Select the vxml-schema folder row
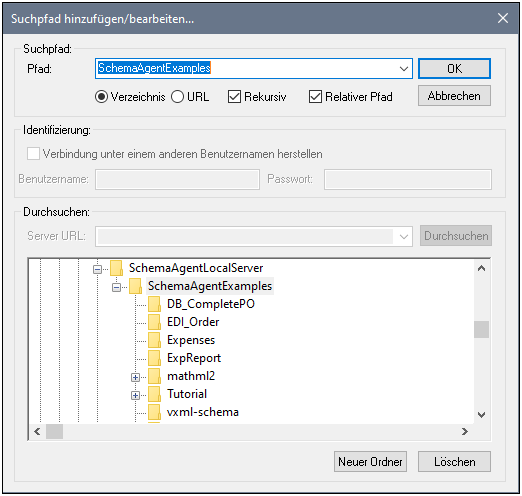The height and width of the screenshot is (496, 522). pos(203,412)
